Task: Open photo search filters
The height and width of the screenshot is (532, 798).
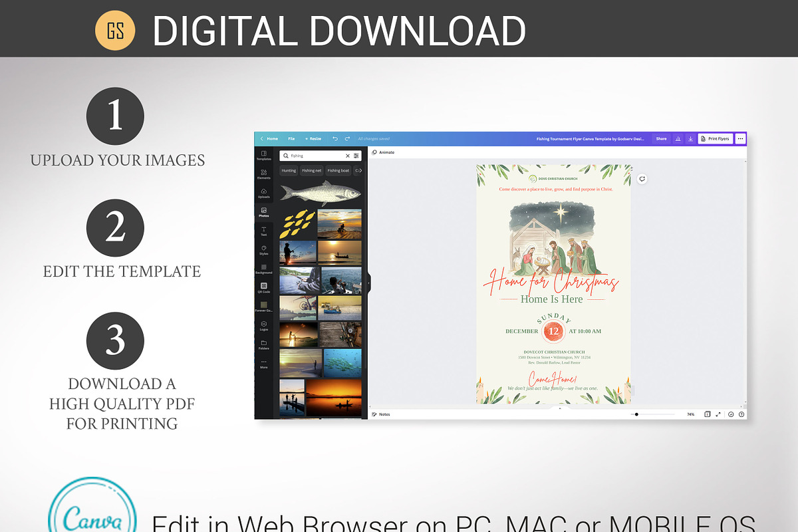Action: [356, 156]
